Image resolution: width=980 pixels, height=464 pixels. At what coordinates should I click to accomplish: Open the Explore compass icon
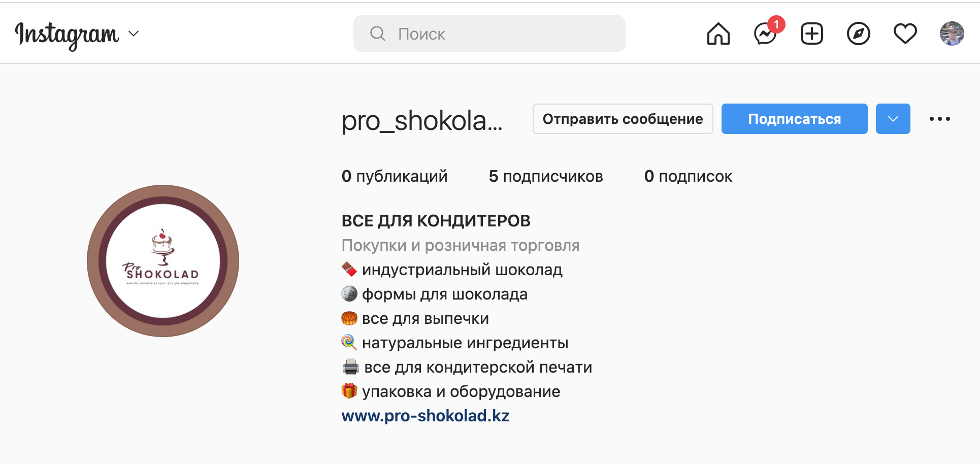coord(858,34)
